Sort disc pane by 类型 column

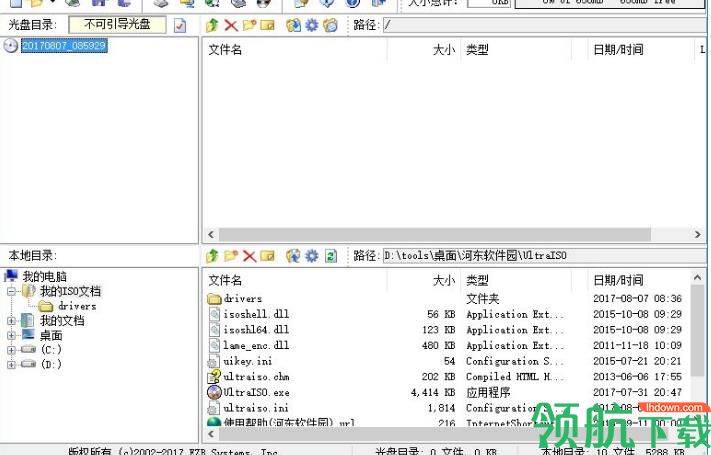pyautogui.click(x=516, y=49)
